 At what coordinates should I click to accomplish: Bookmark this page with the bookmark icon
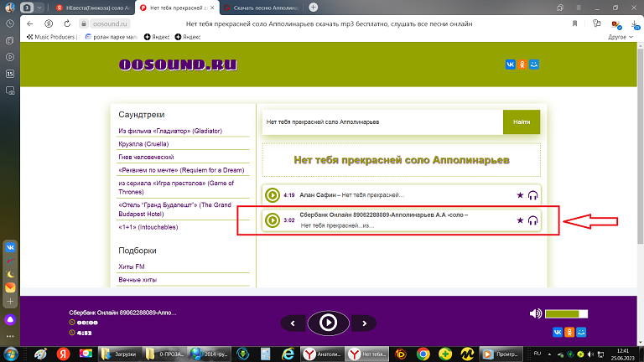point(574,23)
